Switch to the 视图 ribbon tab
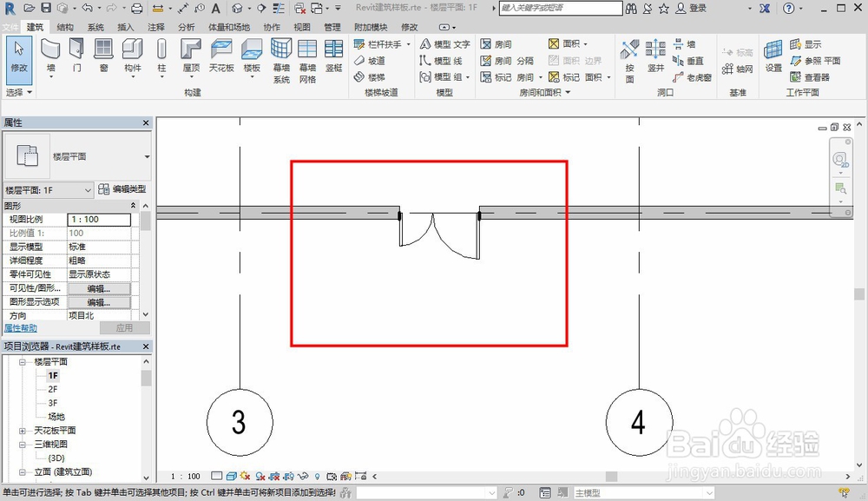The height and width of the screenshot is (501, 868). click(302, 27)
